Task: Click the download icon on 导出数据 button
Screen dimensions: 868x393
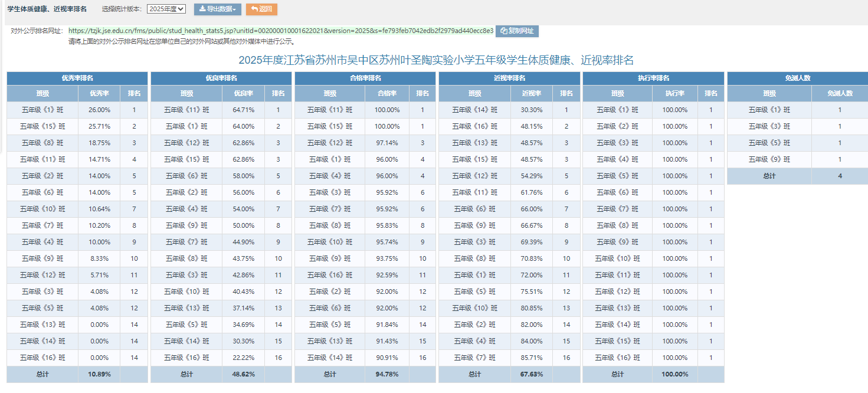Action: point(202,9)
